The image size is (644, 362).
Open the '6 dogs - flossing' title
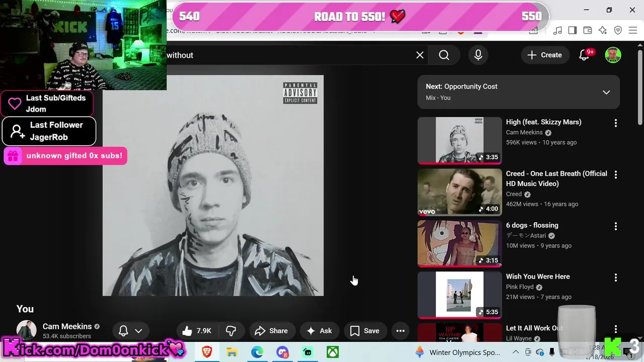[532, 225]
